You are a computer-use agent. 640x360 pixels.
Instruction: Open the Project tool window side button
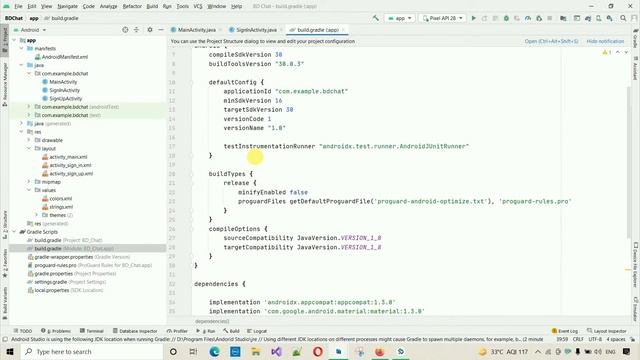[x=5, y=39]
